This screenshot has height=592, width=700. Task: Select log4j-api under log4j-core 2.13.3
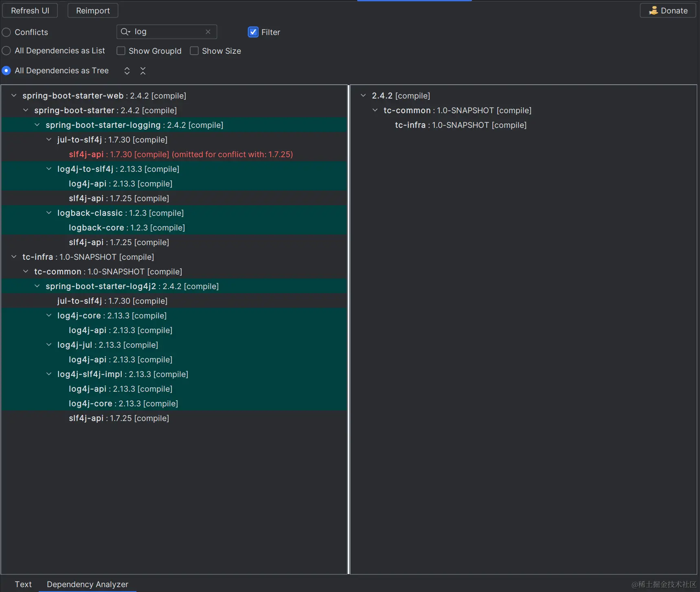[x=174, y=330]
